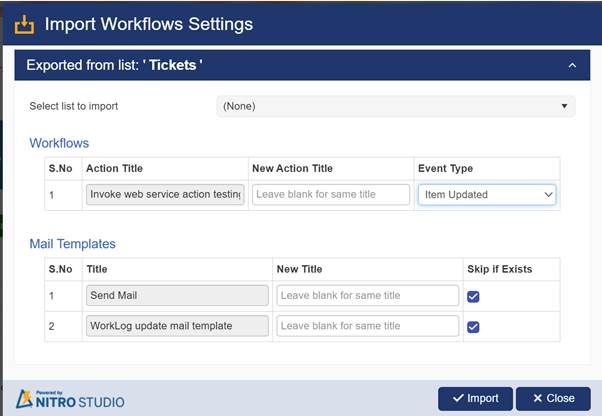Click the Mail Templates section heading
This screenshot has height=416, width=602.
[72, 243]
